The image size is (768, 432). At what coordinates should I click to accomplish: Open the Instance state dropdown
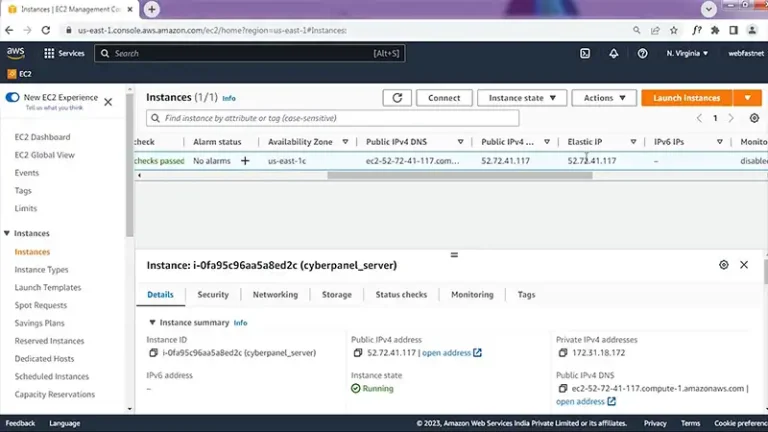(522, 98)
